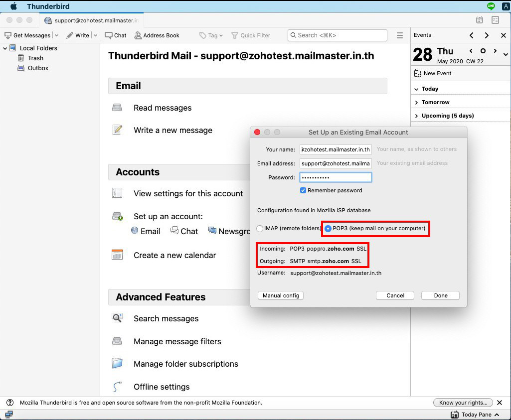Go to previous day in mini calendar

(x=471, y=51)
